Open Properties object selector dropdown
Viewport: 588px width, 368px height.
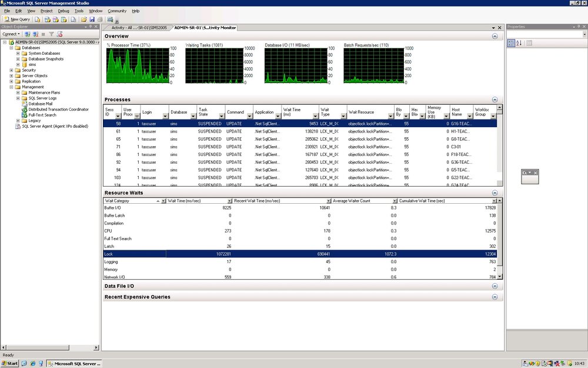pos(584,34)
